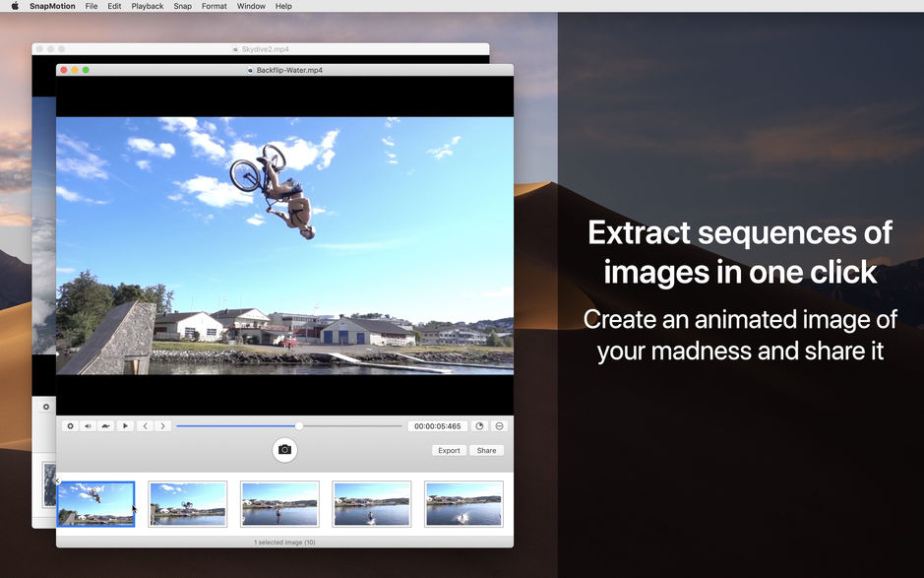Screen dimensions: 924x578
Task: Step to the previous frame arrow
Action: click(x=145, y=425)
